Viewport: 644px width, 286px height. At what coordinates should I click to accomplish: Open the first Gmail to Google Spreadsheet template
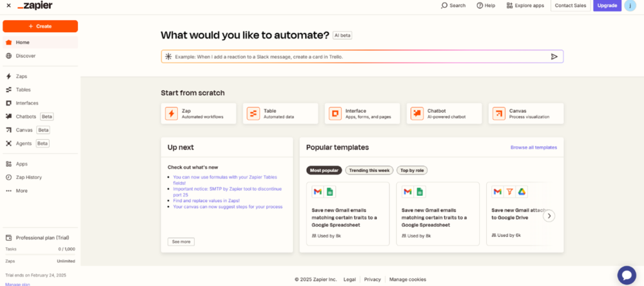(348, 214)
